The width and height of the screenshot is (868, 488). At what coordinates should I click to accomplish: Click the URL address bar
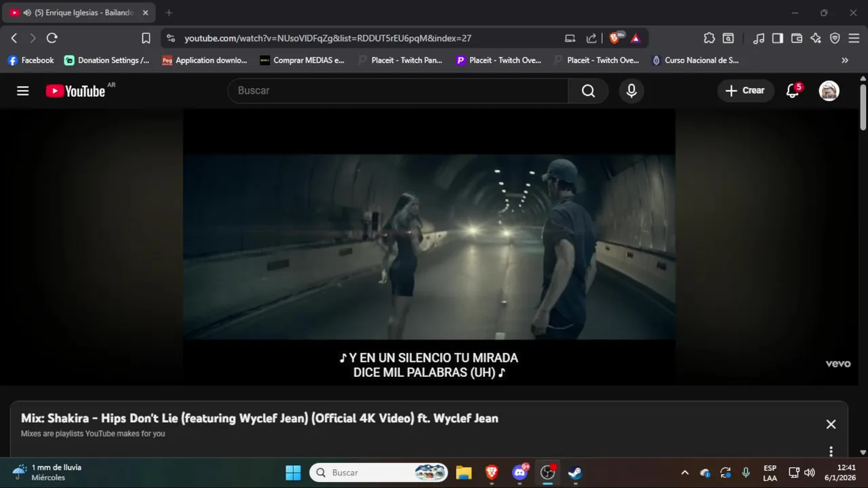click(x=328, y=39)
